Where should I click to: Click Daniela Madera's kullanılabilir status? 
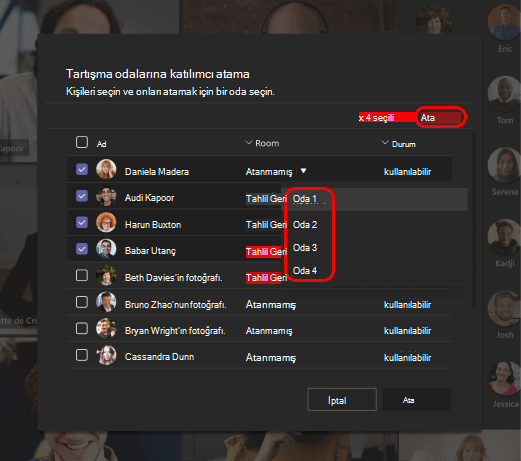[x=407, y=172]
